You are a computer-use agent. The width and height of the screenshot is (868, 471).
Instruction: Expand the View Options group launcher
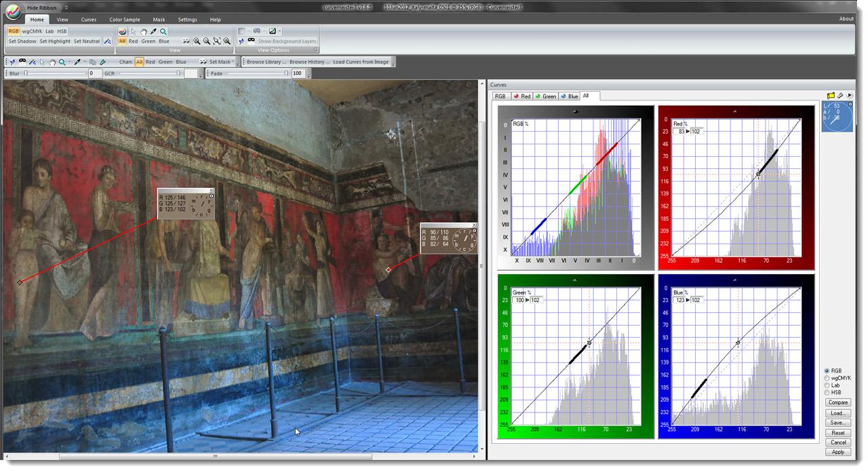point(315,50)
